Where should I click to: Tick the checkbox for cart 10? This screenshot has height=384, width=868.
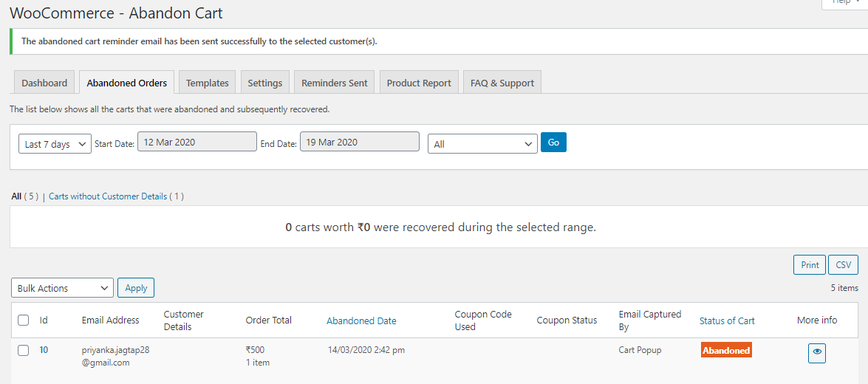(x=23, y=350)
